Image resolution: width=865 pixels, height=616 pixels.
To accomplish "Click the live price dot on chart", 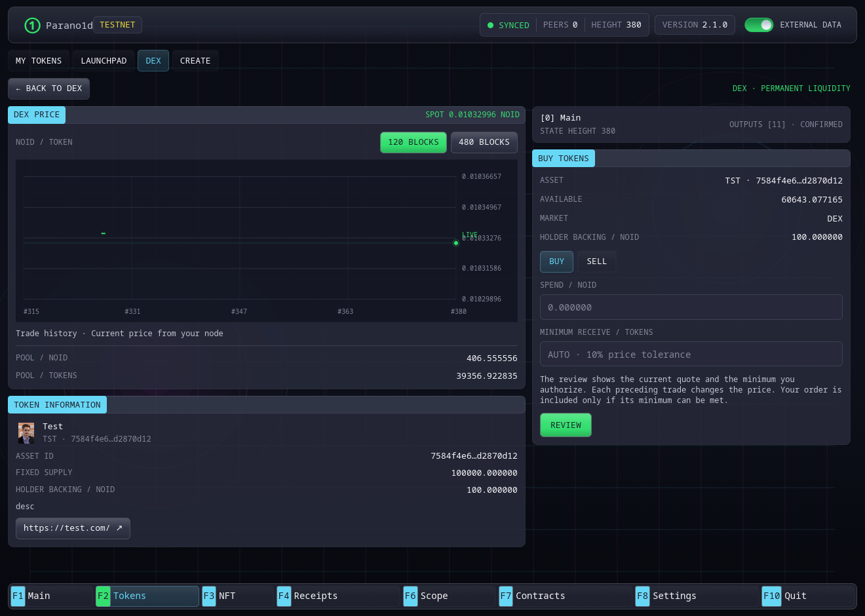I will coord(456,243).
